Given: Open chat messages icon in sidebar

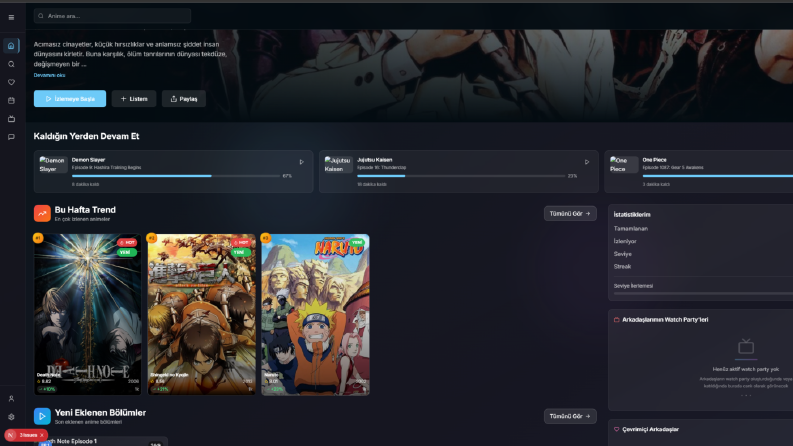Looking at the screenshot, I should point(11,137).
